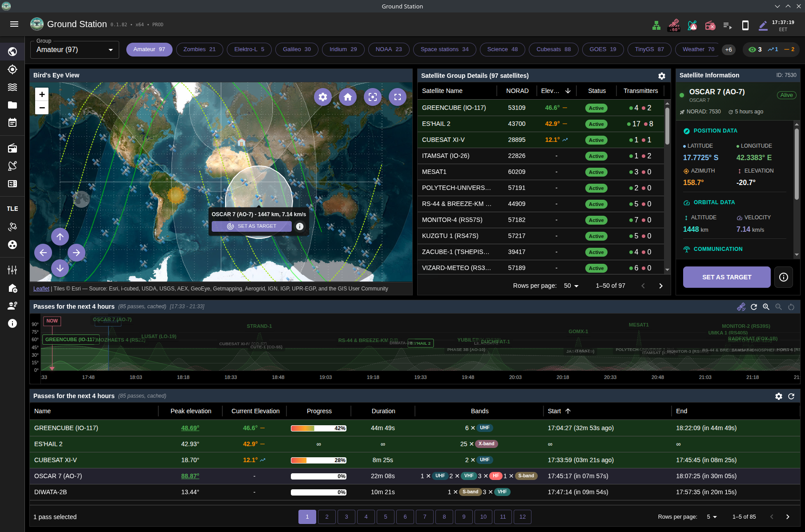Select the Bird's Eye View globe icon in sidebar
Viewport: 805px width, 532px height.
[x=12, y=51]
